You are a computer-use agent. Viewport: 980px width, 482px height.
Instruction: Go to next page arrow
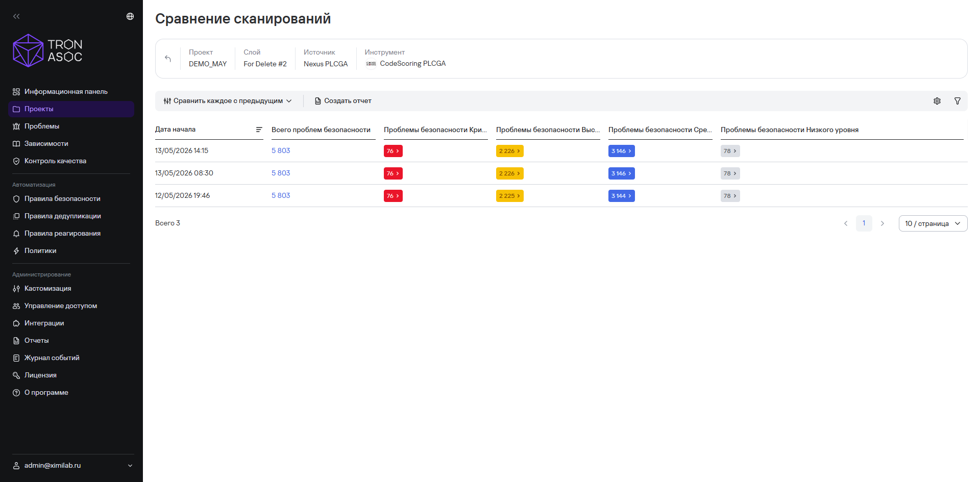tap(883, 223)
